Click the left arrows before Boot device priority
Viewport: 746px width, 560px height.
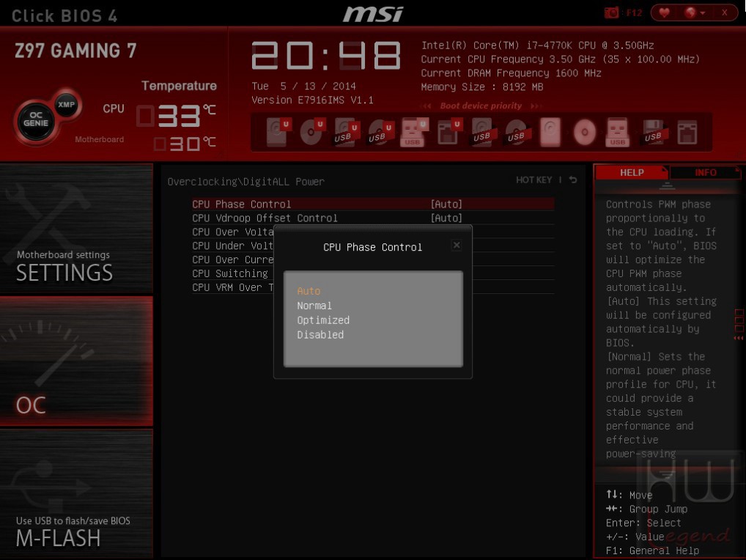tap(426, 106)
